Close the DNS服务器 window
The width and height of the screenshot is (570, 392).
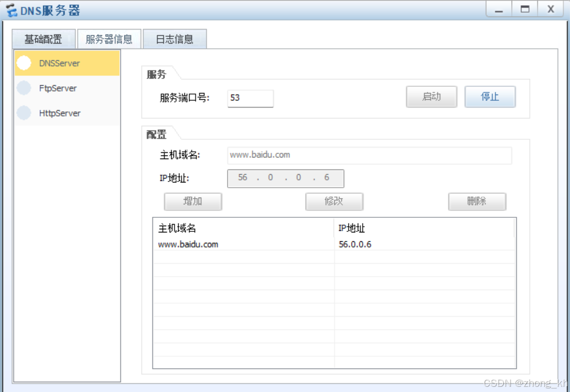(551, 9)
